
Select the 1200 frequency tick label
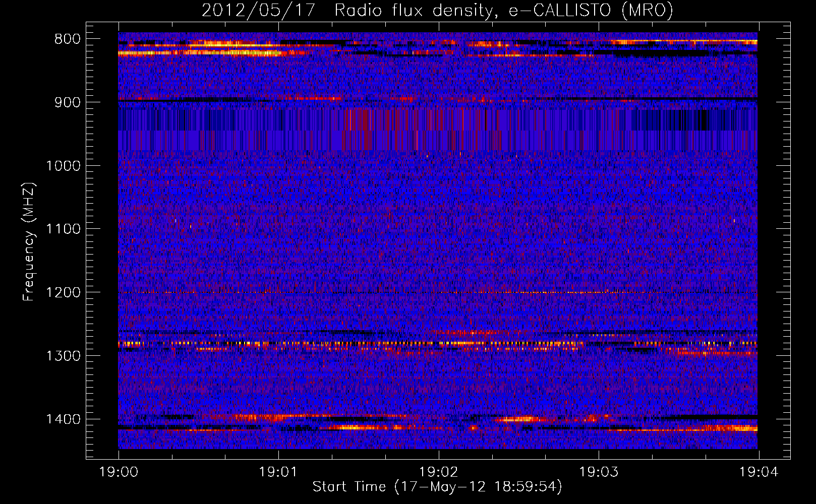(64, 293)
